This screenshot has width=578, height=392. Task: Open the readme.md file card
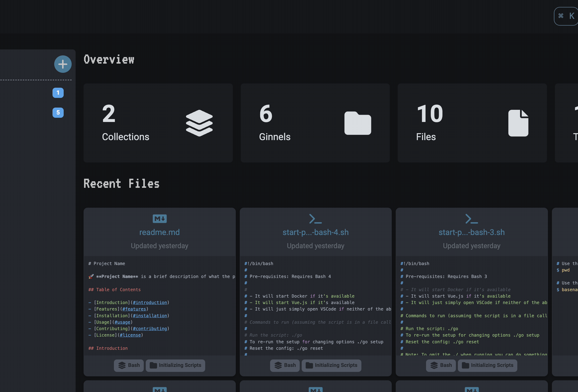[x=159, y=232]
